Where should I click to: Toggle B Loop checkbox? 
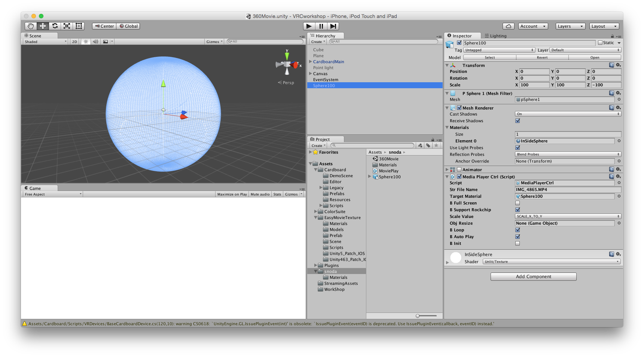coord(518,230)
